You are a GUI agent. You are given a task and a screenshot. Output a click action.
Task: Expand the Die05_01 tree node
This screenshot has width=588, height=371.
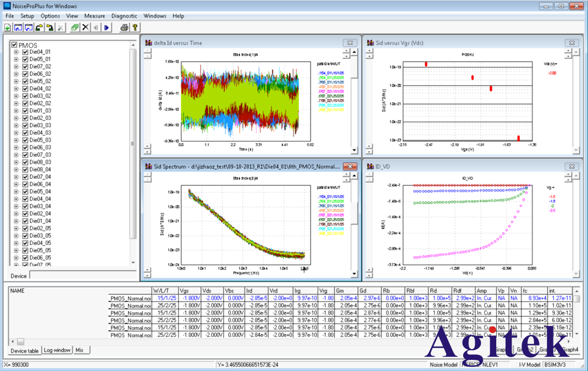[x=16, y=60]
